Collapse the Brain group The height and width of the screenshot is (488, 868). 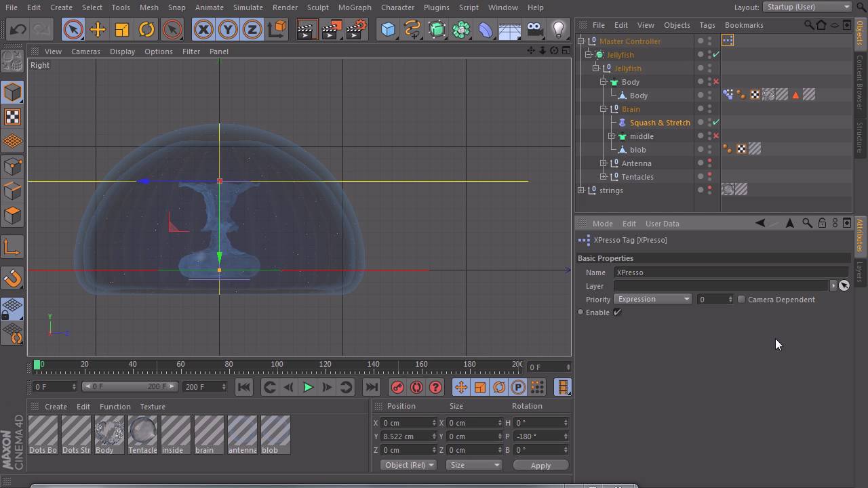604,109
